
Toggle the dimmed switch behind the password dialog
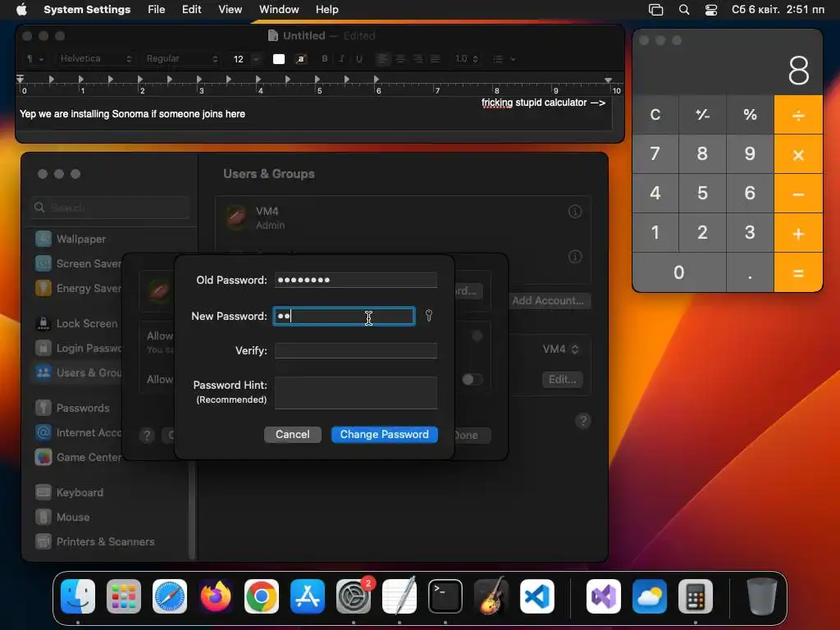tap(472, 379)
